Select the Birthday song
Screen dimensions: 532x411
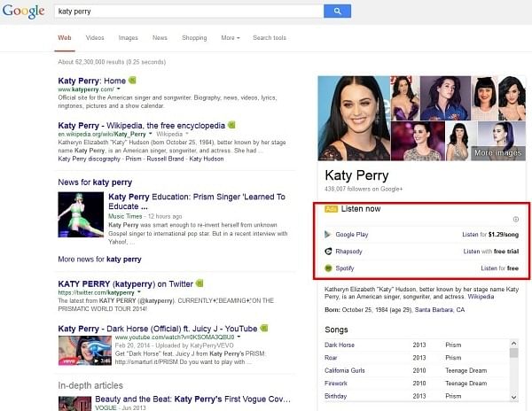335,396
